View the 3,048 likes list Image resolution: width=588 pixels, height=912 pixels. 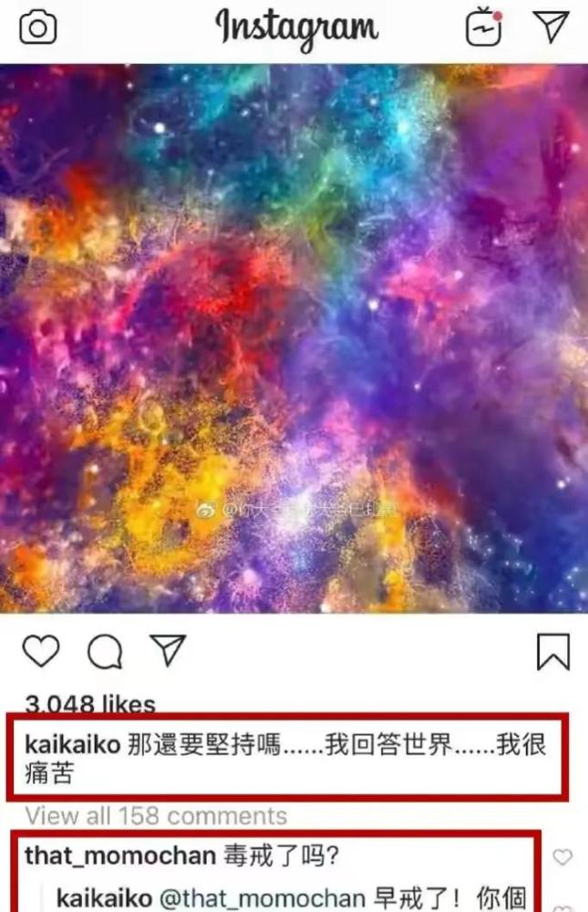click(x=90, y=704)
